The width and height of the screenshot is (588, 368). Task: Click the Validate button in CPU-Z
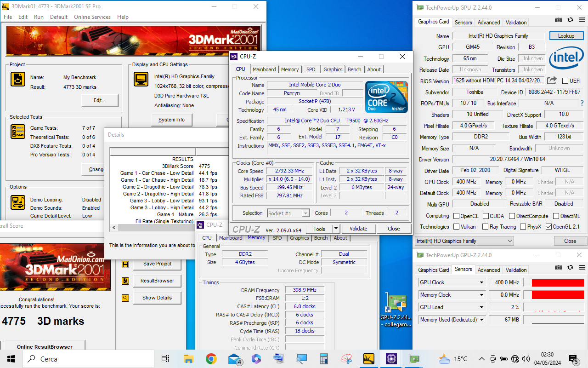click(x=358, y=229)
